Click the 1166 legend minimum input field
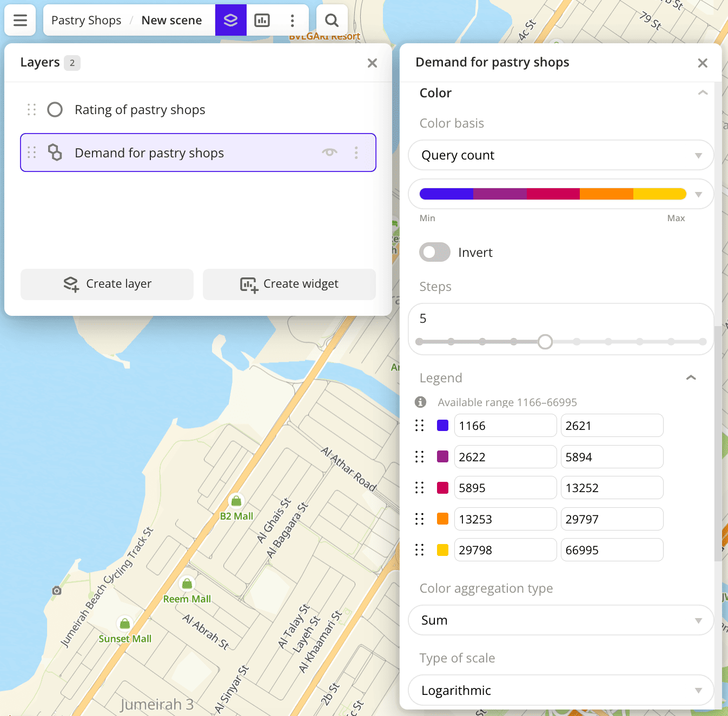728x716 pixels. coord(505,426)
